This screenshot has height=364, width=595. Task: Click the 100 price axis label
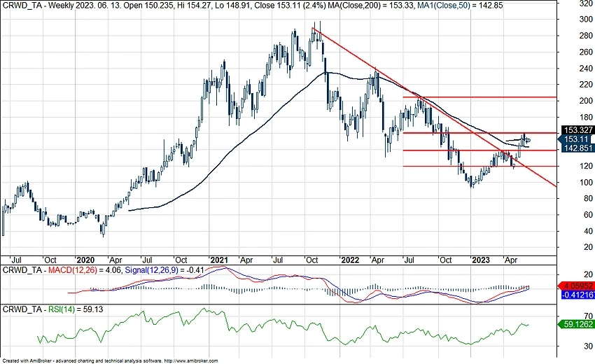click(x=587, y=183)
